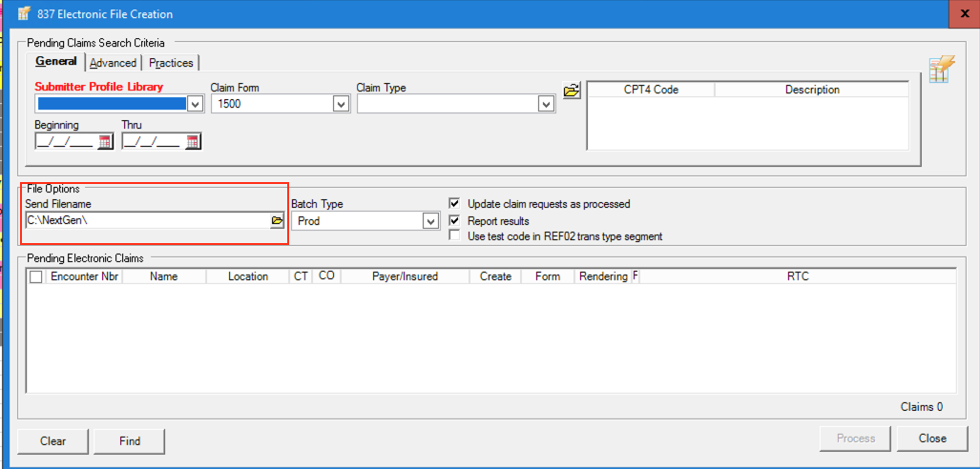The width and height of the screenshot is (980, 469).
Task: Sort by the Create column header
Action: (x=495, y=276)
